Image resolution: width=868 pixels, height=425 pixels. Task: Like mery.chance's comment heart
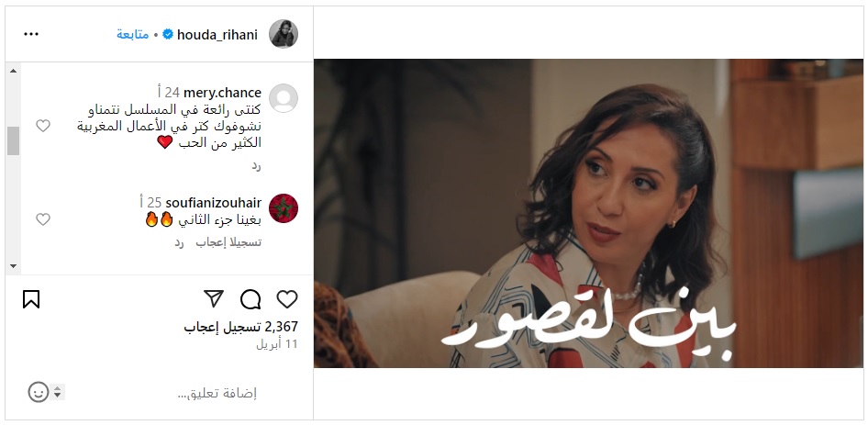click(x=43, y=126)
